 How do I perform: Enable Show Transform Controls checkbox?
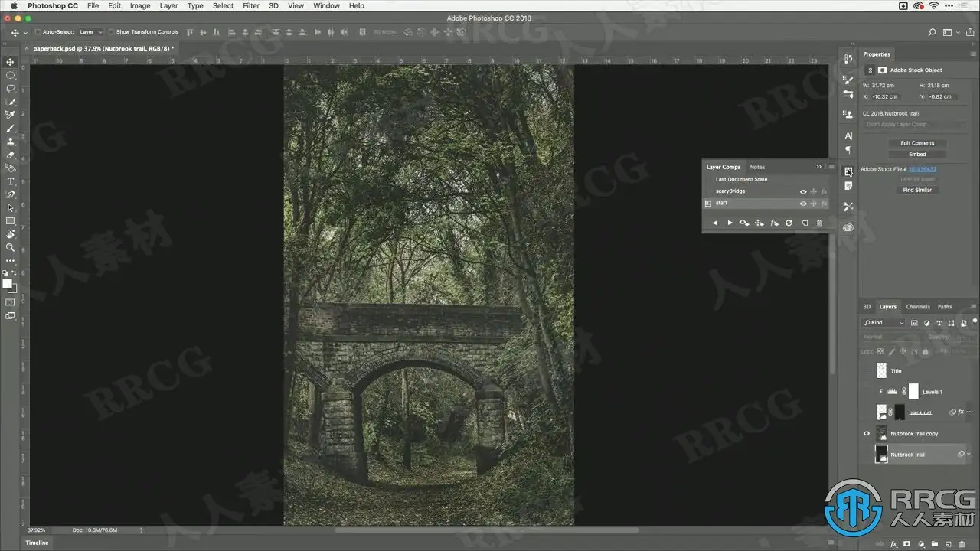pyautogui.click(x=111, y=32)
